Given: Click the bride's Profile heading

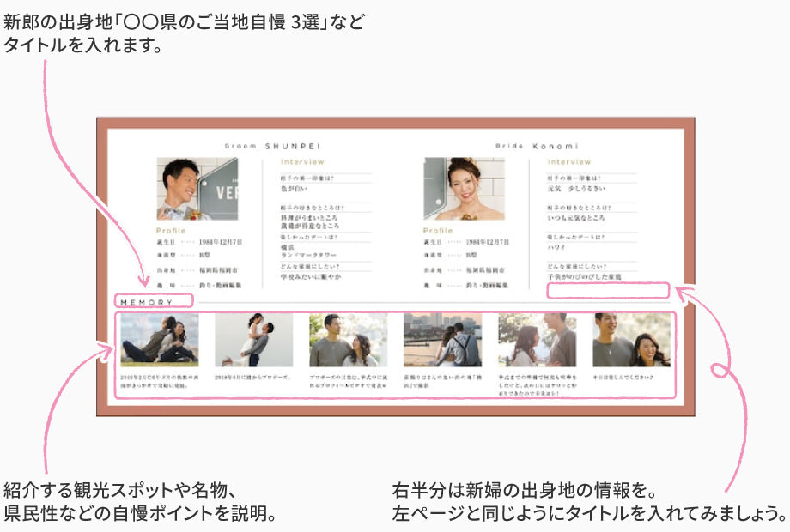Looking at the screenshot, I should pyautogui.click(x=438, y=231).
